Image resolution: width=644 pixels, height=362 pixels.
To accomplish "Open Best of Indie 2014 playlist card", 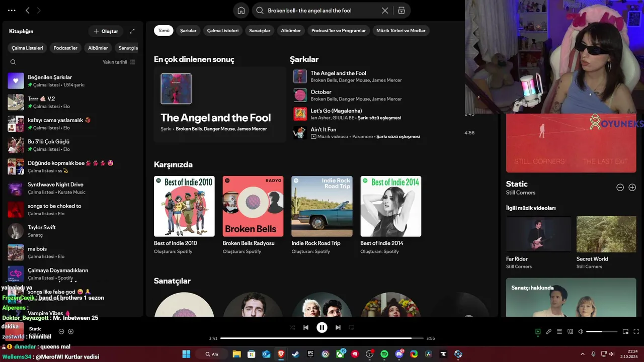I will (x=391, y=215).
